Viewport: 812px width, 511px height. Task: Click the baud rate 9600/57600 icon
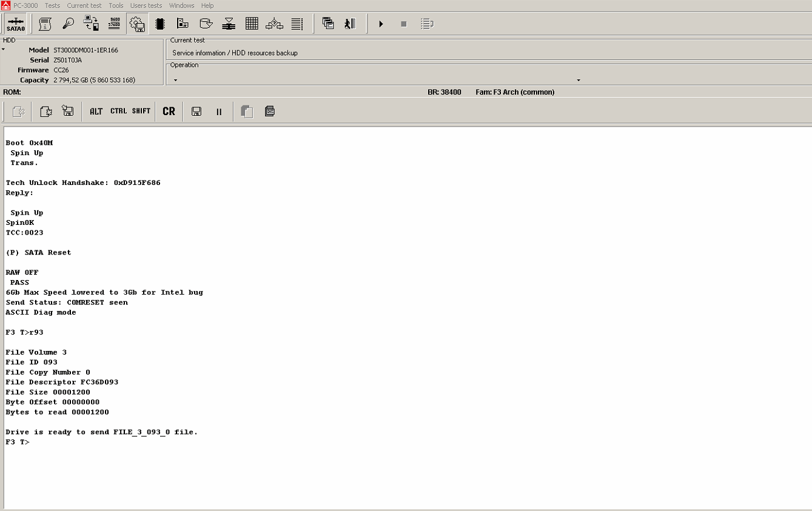click(114, 24)
